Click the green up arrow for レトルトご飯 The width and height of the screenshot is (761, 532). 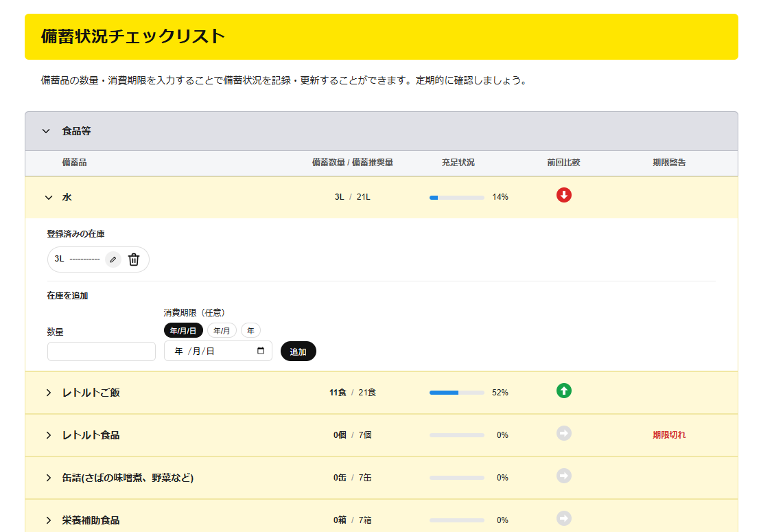[x=564, y=391]
